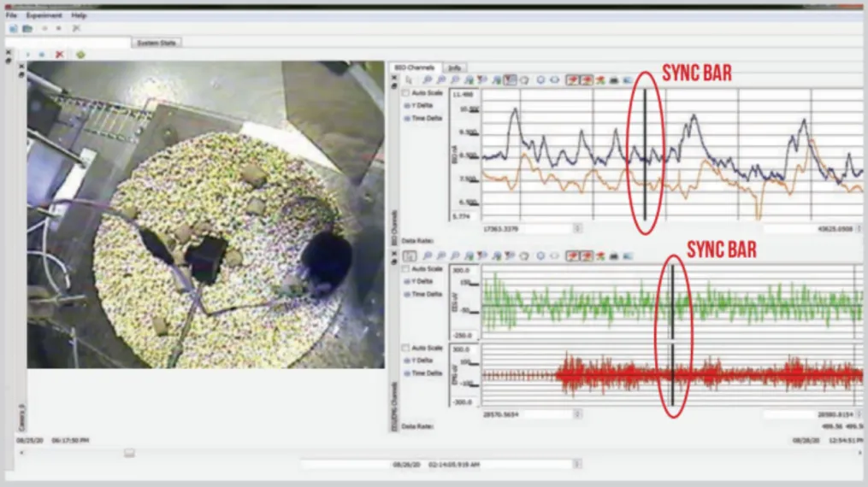
Task: Click the crossed tools icon in top toolbar
Action: (76, 28)
